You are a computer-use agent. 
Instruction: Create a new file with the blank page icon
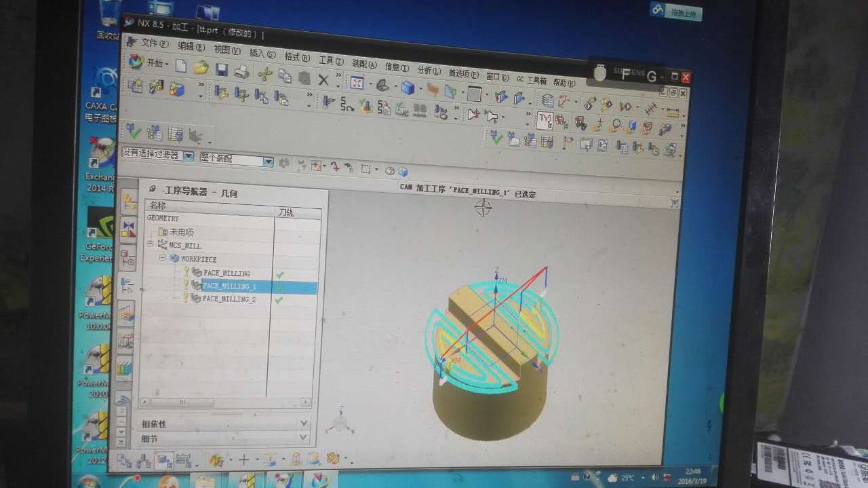pos(180,66)
